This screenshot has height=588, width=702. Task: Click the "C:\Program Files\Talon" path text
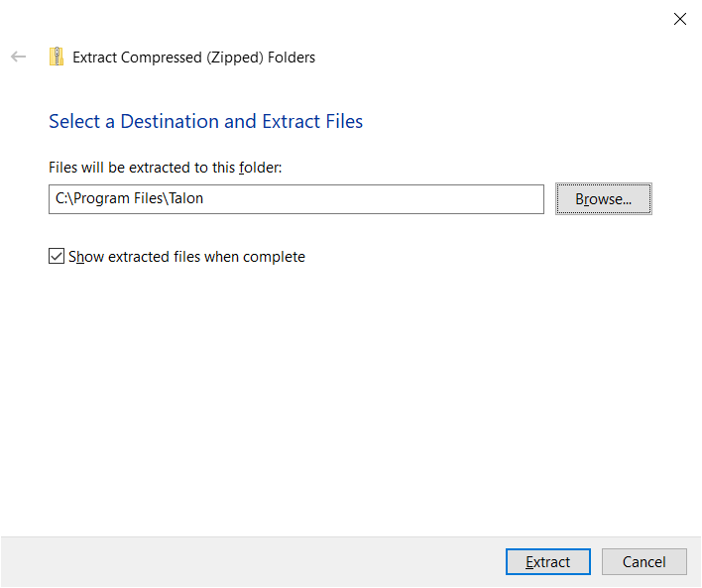click(x=129, y=198)
